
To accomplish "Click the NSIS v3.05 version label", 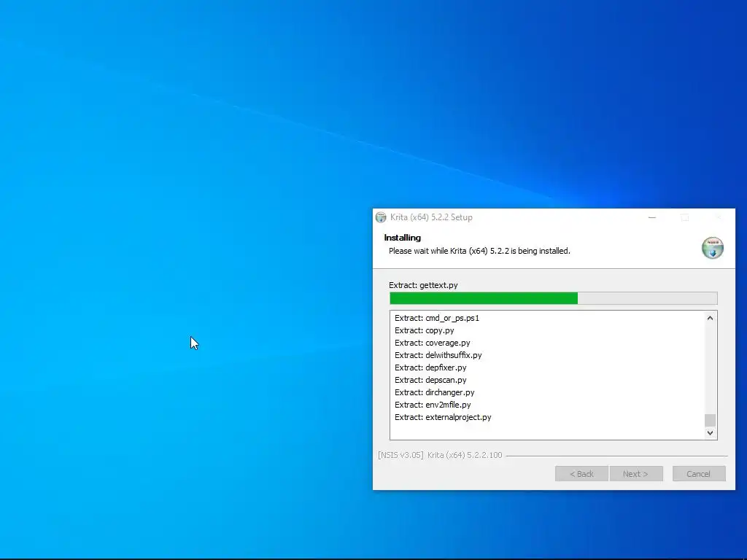I will coord(440,455).
